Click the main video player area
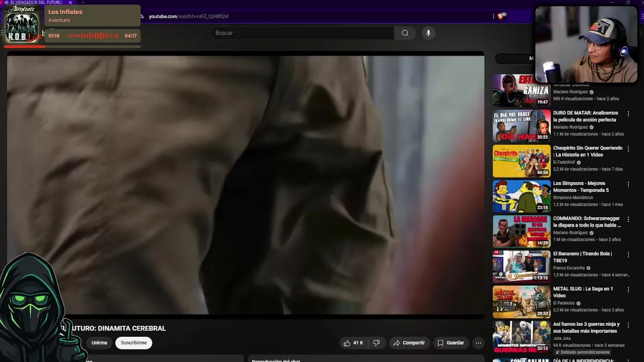644x362 pixels. 246,185
